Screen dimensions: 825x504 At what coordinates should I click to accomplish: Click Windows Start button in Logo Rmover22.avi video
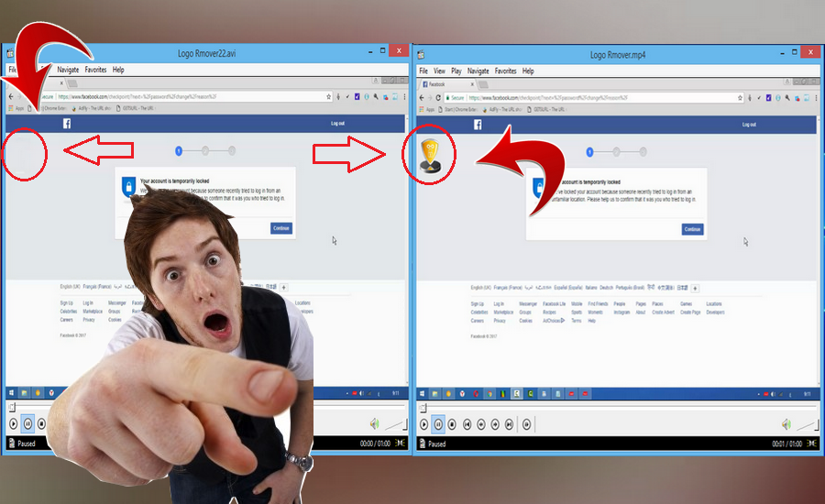tap(11, 392)
